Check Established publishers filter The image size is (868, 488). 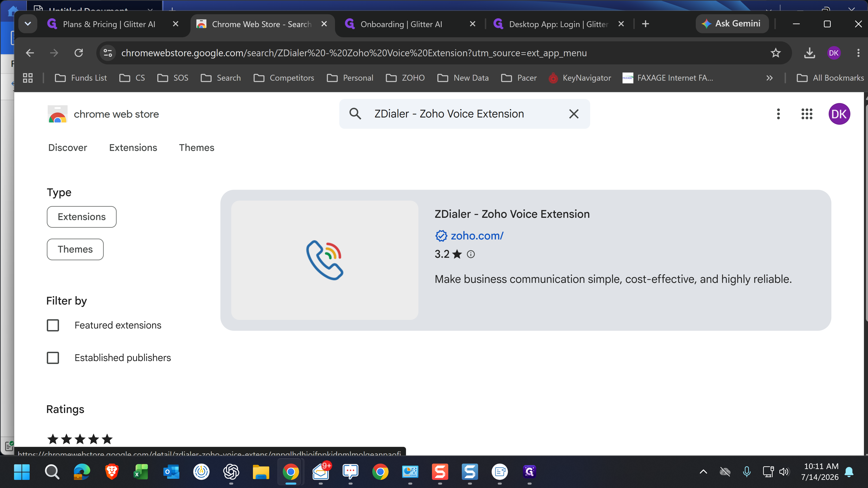click(53, 358)
